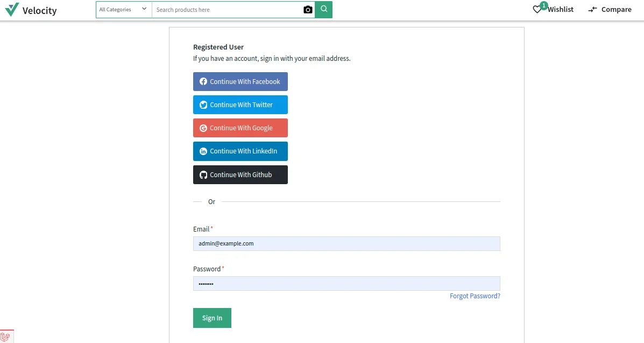The image size is (644, 343).
Task: Click the Velocity brand name text
Action: pyautogui.click(x=39, y=10)
